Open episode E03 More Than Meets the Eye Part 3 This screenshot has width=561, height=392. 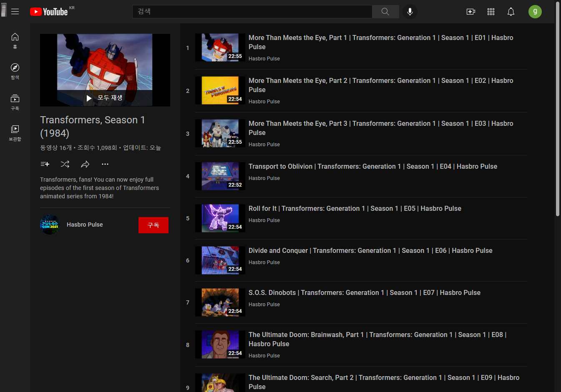pyautogui.click(x=381, y=128)
